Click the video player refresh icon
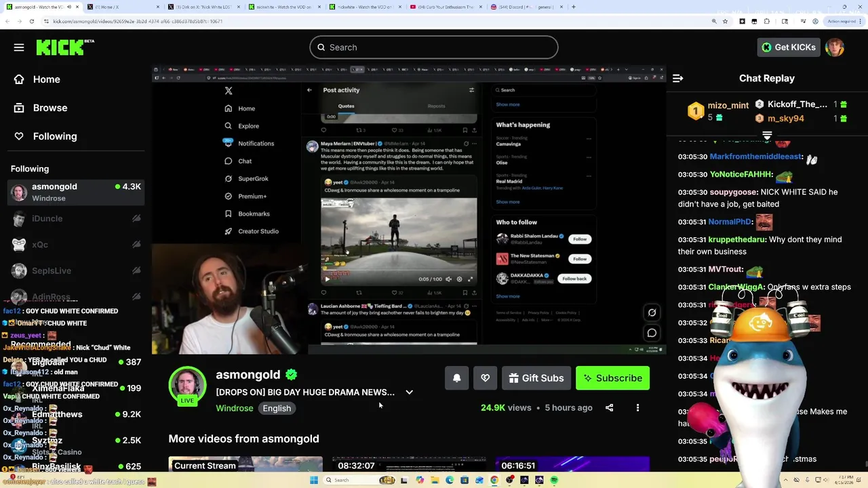Viewport: 868px width, 488px height. [x=652, y=312]
